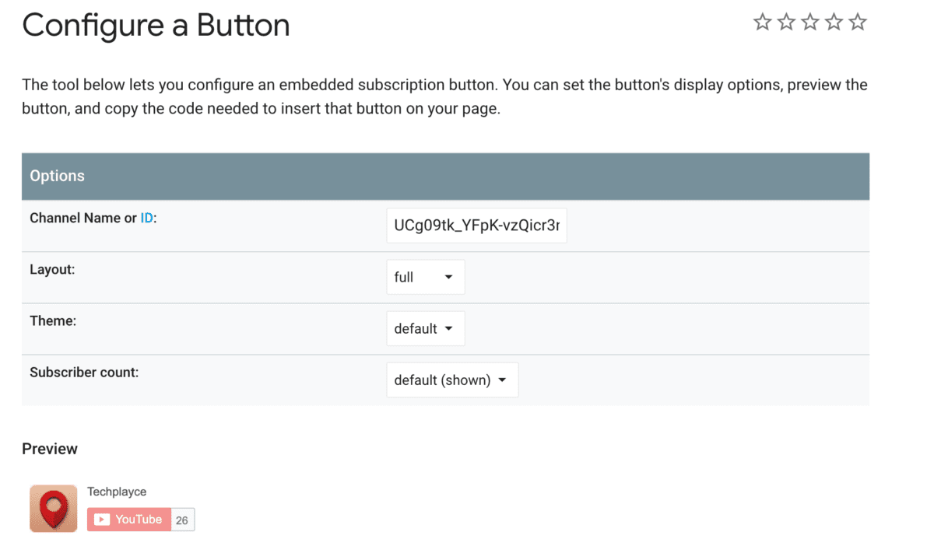Focus the Channel Name or ID field
This screenshot has height=560, width=934.
click(x=476, y=226)
